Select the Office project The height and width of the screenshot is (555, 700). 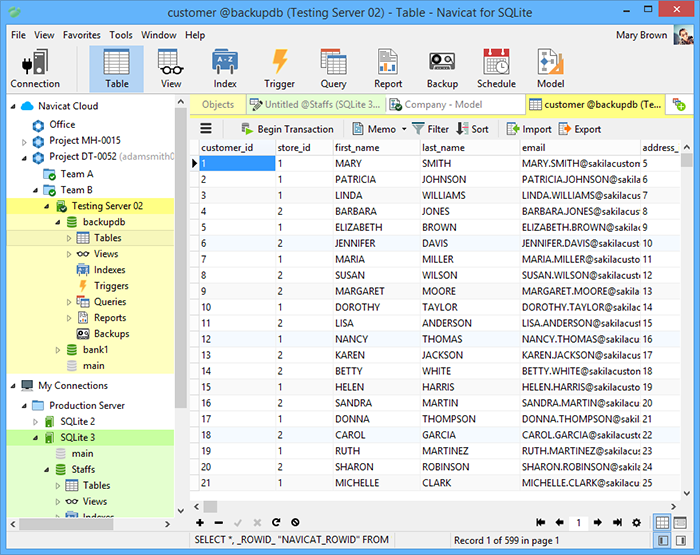(62, 125)
